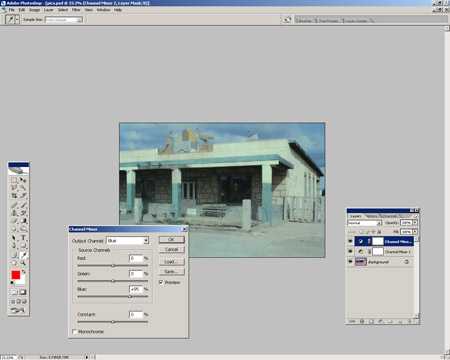The height and width of the screenshot is (360, 450).
Task: Swap foreground and background colors icon
Action: pyautogui.click(x=23, y=272)
